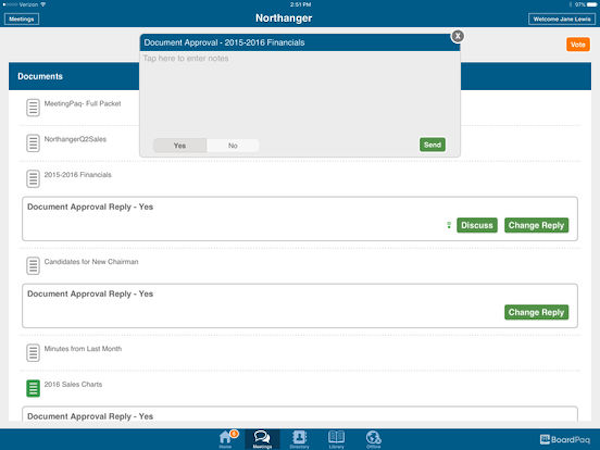Open the NorthangerQ2Sales document
Image resolution: width=600 pixels, height=450 pixels.
pos(75,139)
